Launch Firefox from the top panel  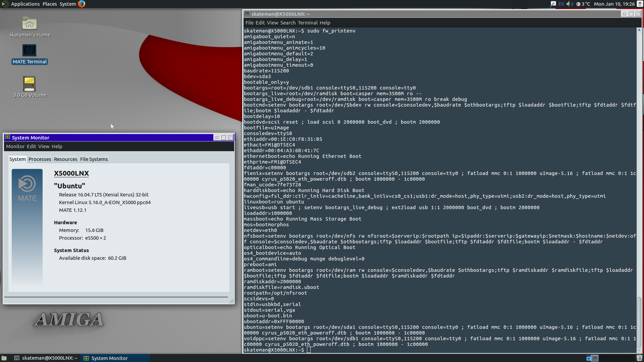[x=82, y=4]
